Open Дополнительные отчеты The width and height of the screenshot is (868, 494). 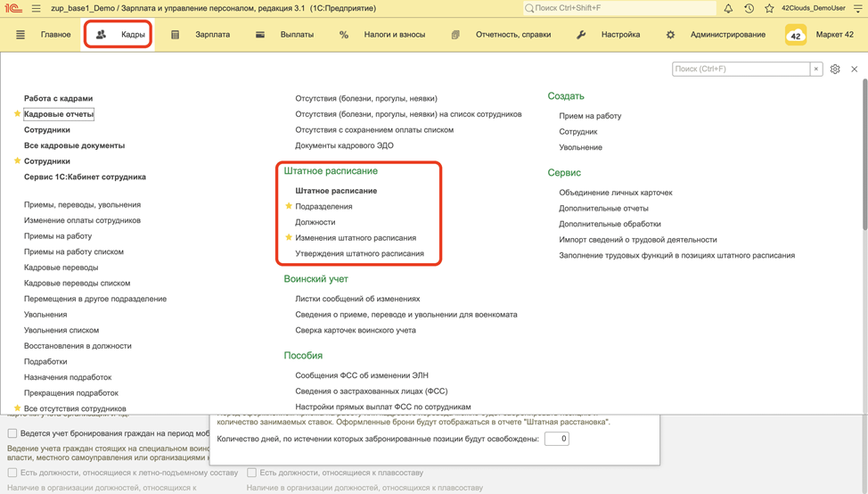pos(603,209)
